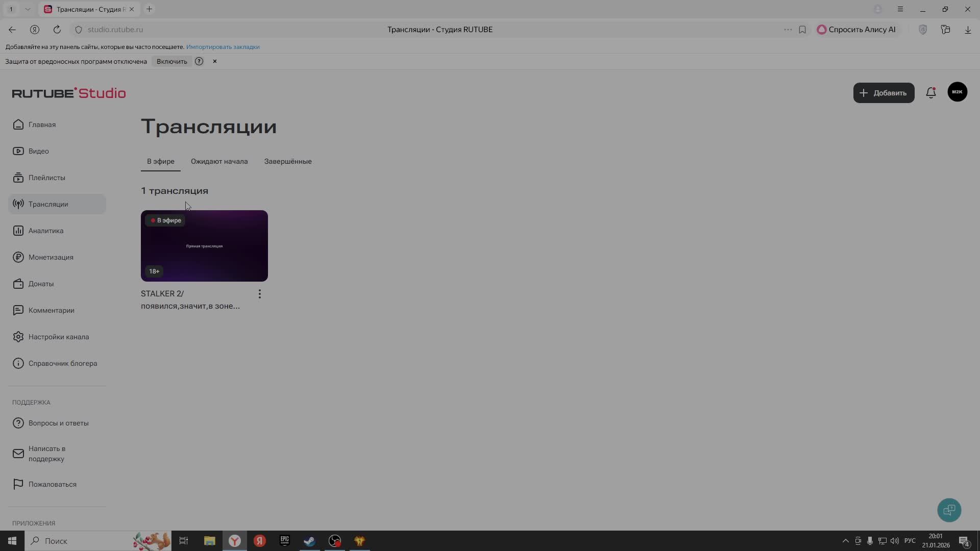Expand the browser tab list chevron
Image resolution: width=980 pixels, height=551 pixels.
click(x=28, y=9)
